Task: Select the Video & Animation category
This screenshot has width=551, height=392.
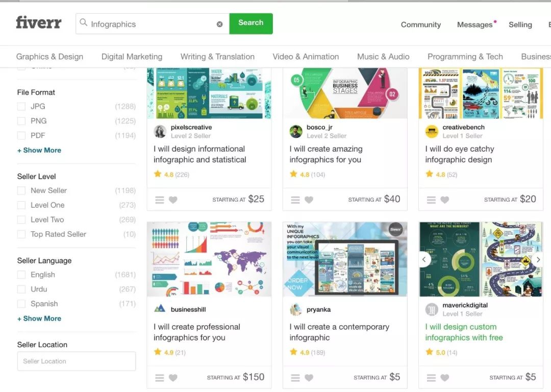Action: pyautogui.click(x=306, y=57)
